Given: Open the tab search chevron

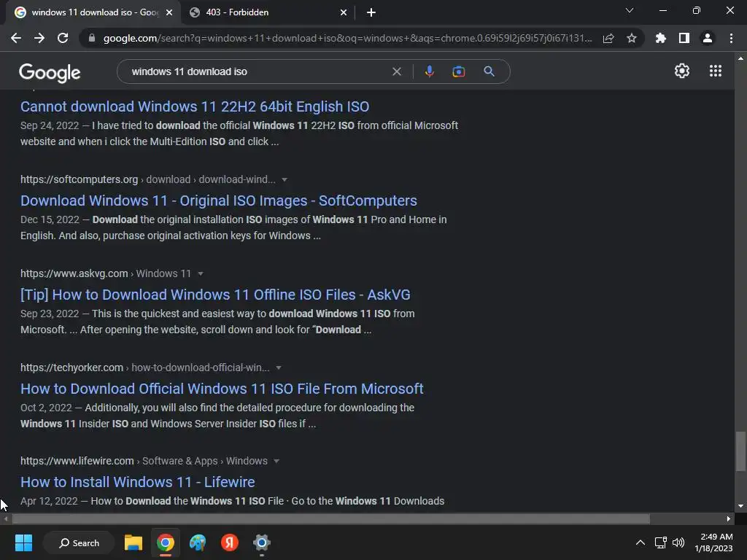Looking at the screenshot, I should click(x=630, y=10).
